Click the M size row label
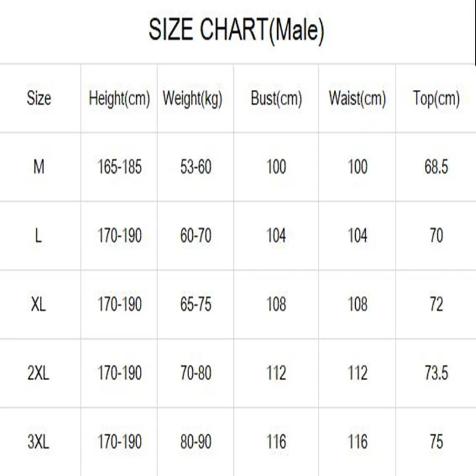The width and height of the screenshot is (476, 476). [39, 167]
